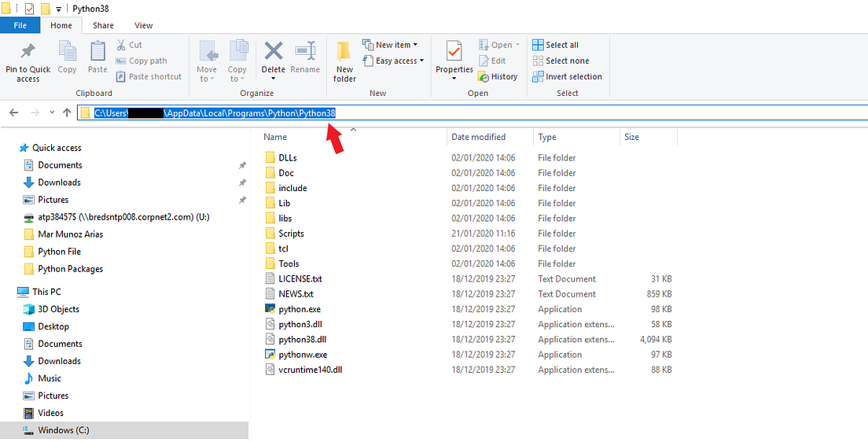Click the Rename icon
The height and width of the screenshot is (442, 868).
[305, 51]
